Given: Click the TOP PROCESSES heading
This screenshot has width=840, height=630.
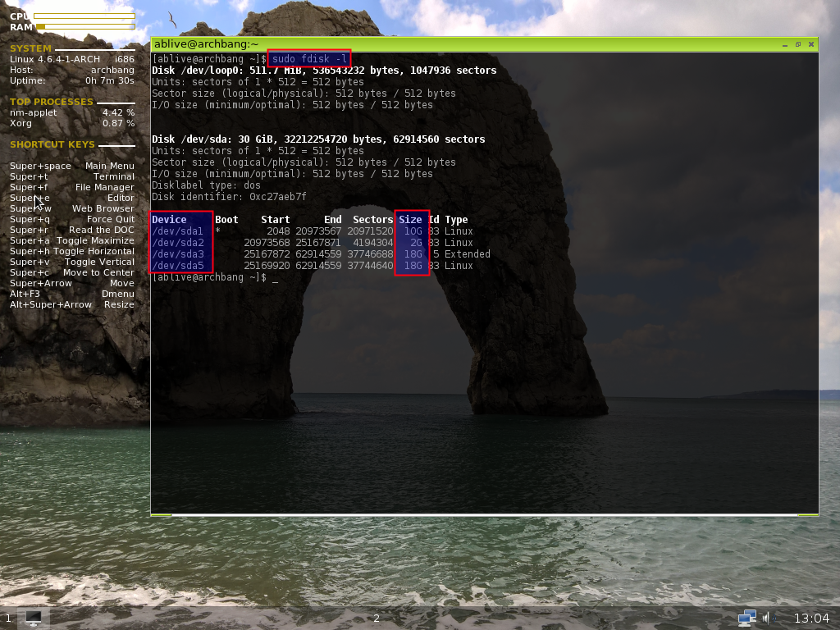Looking at the screenshot, I should [52, 102].
